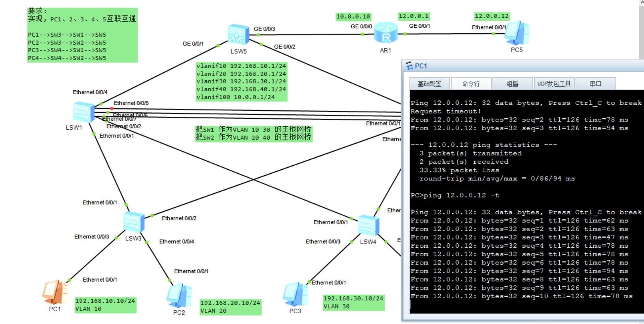Click the 33.33% packet loss line
This screenshot has height=324, width=644.
click(459, 170)
